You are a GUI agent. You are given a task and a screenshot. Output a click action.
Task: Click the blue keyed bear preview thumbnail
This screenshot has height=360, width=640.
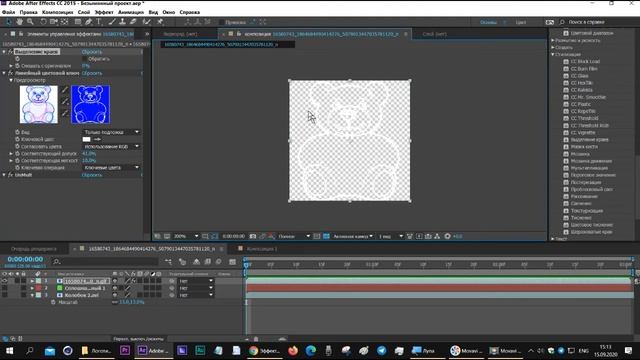[91, 104]
